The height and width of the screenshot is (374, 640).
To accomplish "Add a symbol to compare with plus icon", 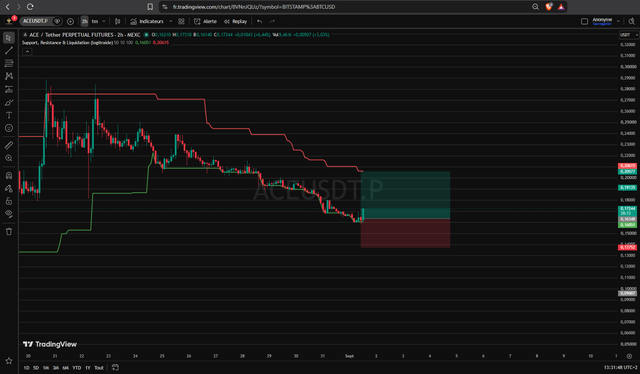I will pyautogui.click(x=70, y=21).
